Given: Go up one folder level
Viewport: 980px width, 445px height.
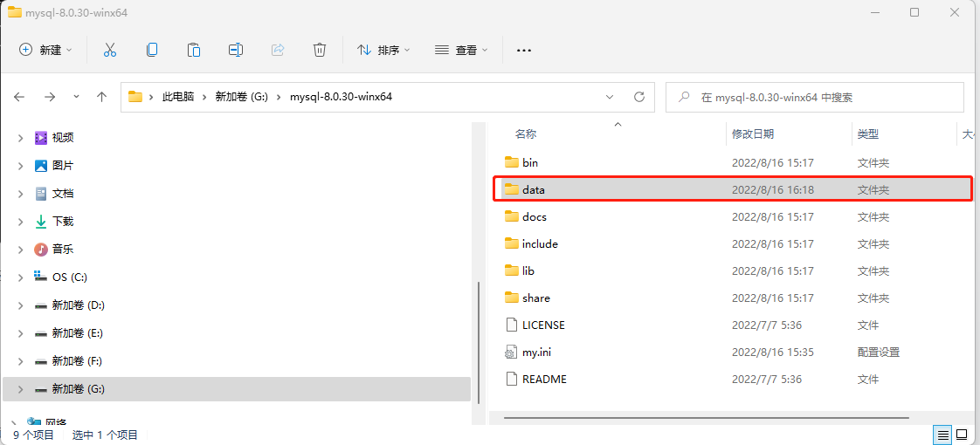Looking at the screenshot, I should [102, 97].
